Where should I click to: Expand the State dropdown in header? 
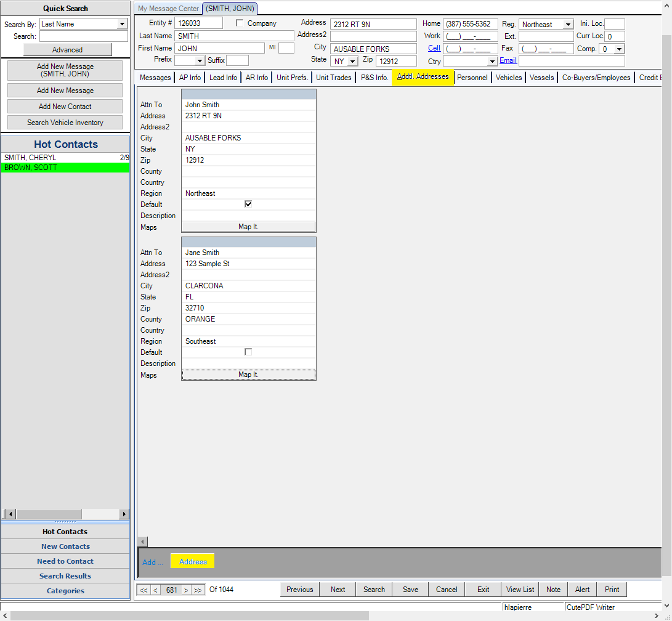(x=352, y=62)
